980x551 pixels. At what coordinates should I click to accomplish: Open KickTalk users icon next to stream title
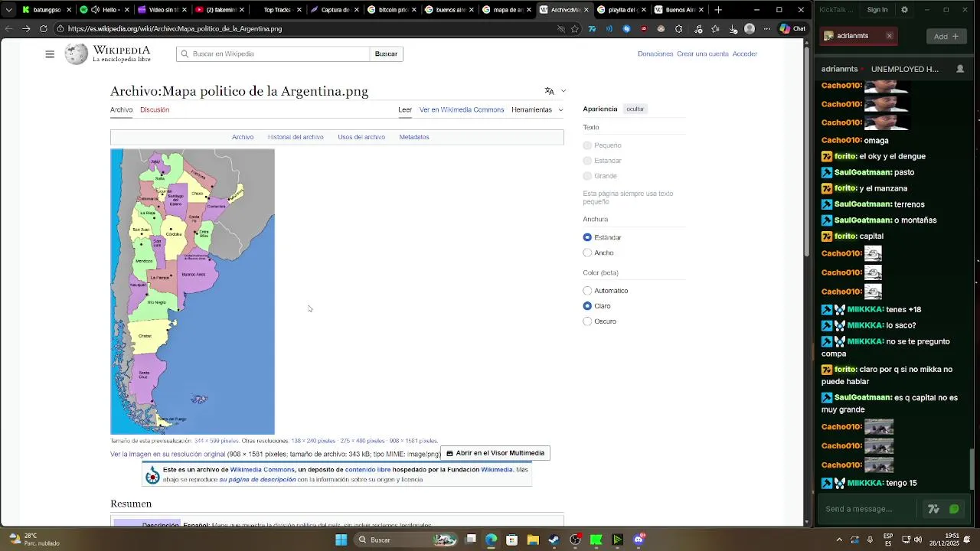960,69
